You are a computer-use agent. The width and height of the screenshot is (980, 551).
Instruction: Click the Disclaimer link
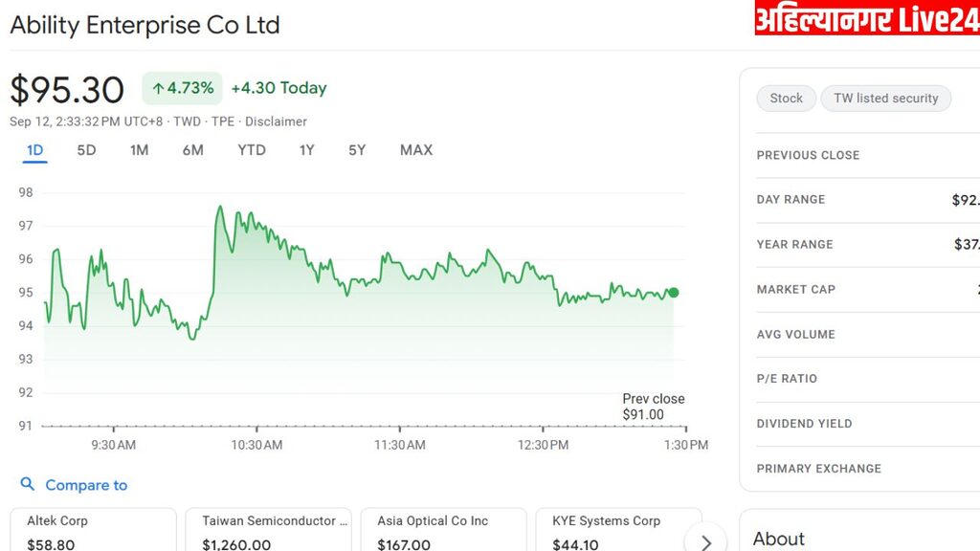(x=276, y=121)
